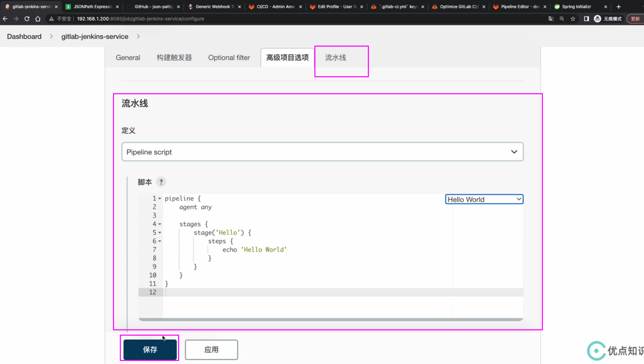Viewport: 644px width, 364px height.
Task: Expand chevron after gitlab-jenkins-service breadcrumb
Action: [x=138, y=36]
